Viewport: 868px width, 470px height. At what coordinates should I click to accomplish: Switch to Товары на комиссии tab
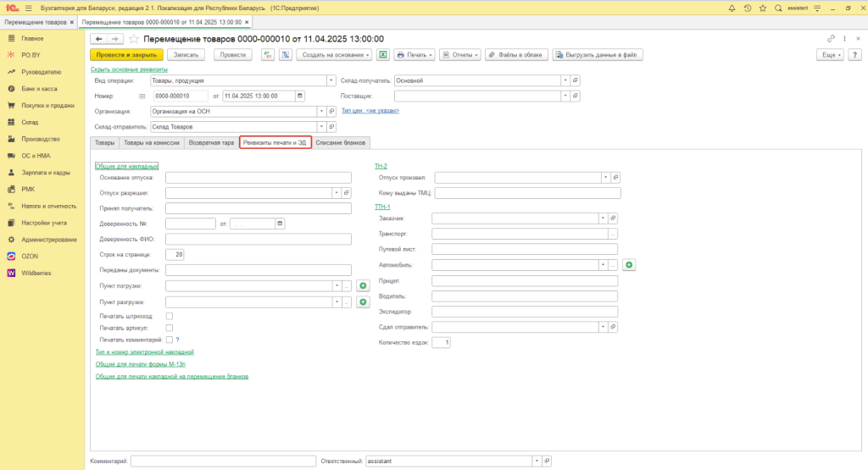click(152, 142)
